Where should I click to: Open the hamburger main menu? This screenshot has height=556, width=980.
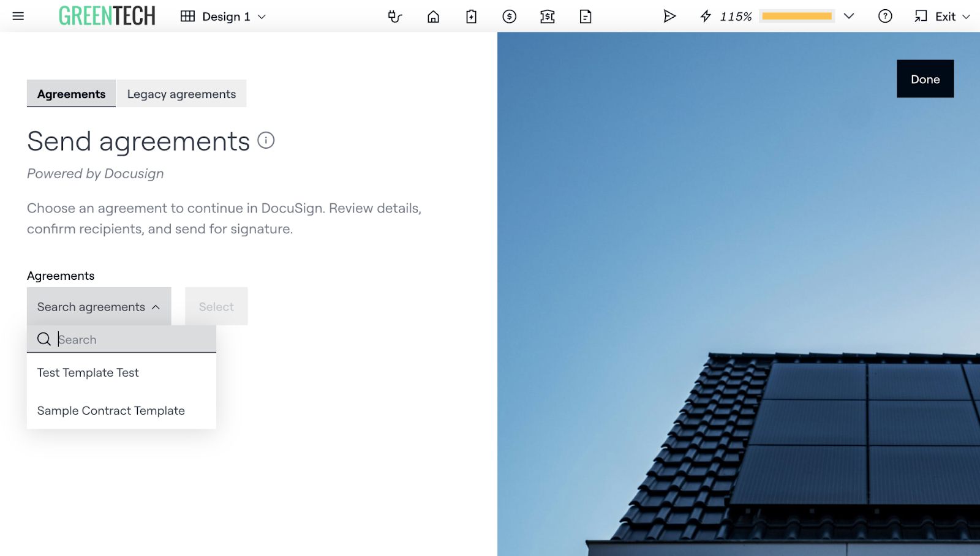click(x=18, y=17)
